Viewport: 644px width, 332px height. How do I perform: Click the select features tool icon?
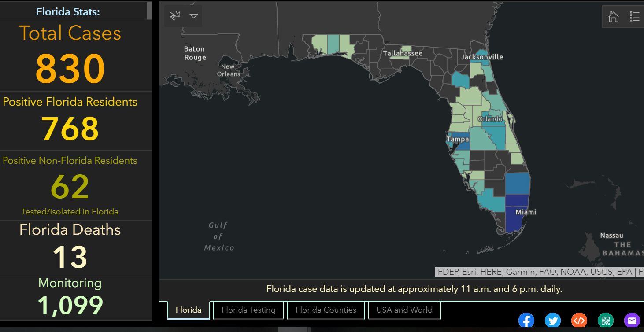point(174,16)
